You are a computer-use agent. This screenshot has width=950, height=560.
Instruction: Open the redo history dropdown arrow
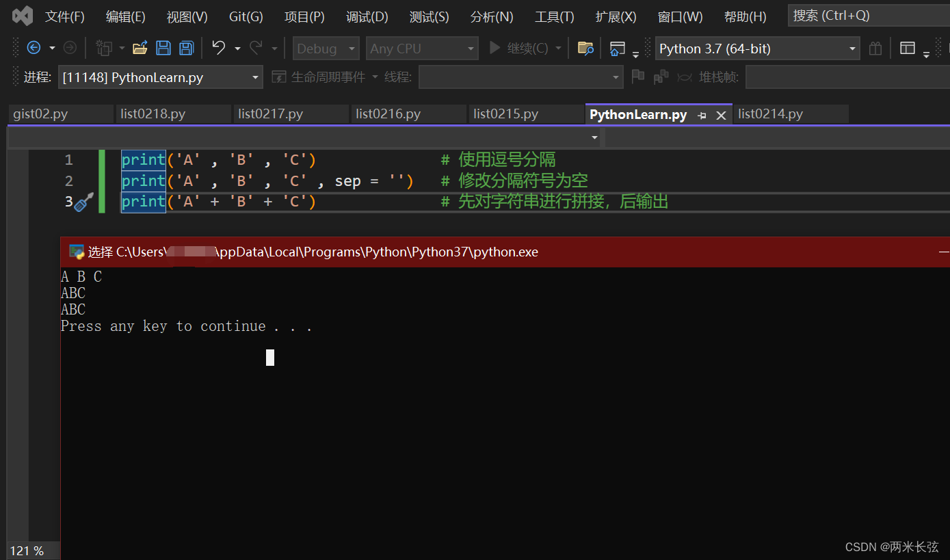click(x=274, y=49)
